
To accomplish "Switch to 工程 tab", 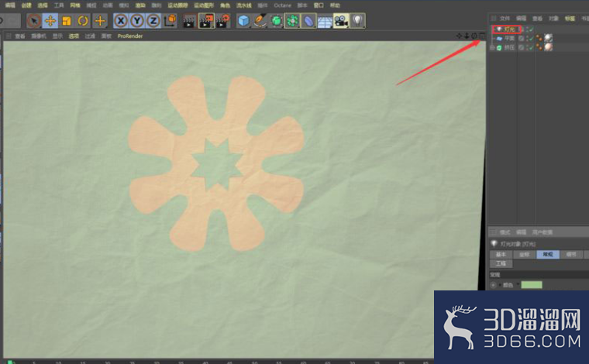I will point(501,263).
